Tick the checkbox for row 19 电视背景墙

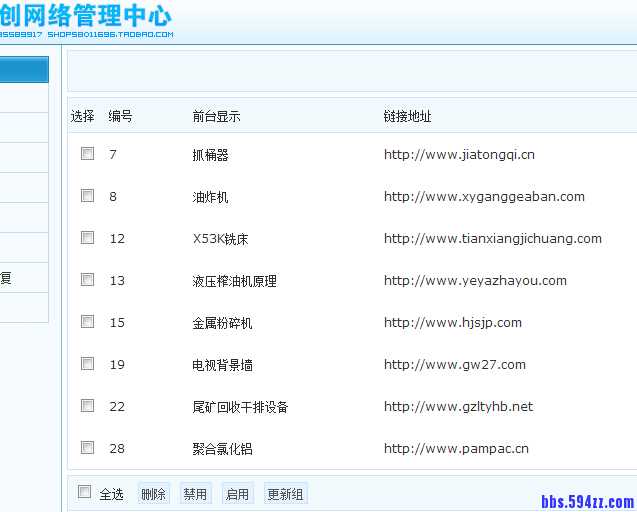(88, 364)
